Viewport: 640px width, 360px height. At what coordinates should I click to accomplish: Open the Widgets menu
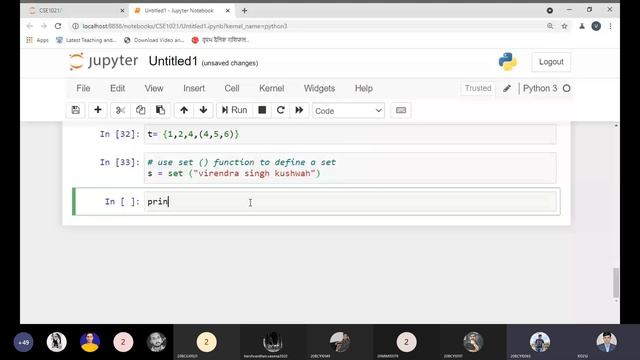coord(319,88)
